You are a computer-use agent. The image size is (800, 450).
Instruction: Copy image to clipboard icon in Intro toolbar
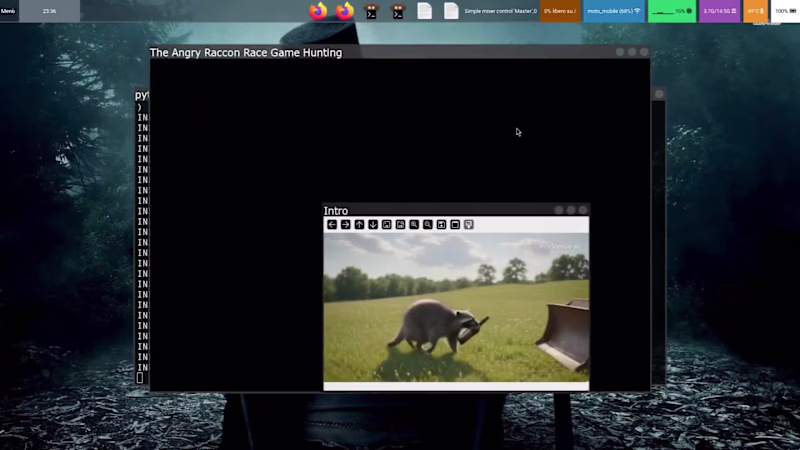point(455,224)
